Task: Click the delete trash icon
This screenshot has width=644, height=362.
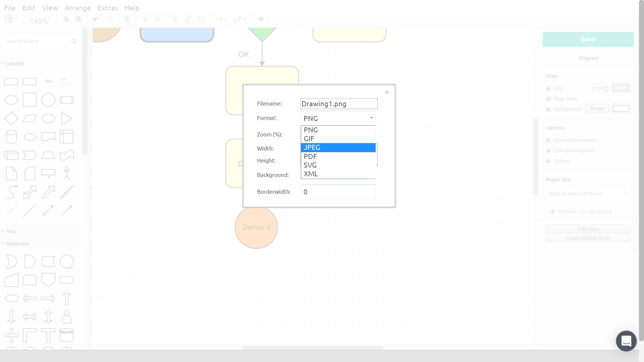Action: [127, 19]
